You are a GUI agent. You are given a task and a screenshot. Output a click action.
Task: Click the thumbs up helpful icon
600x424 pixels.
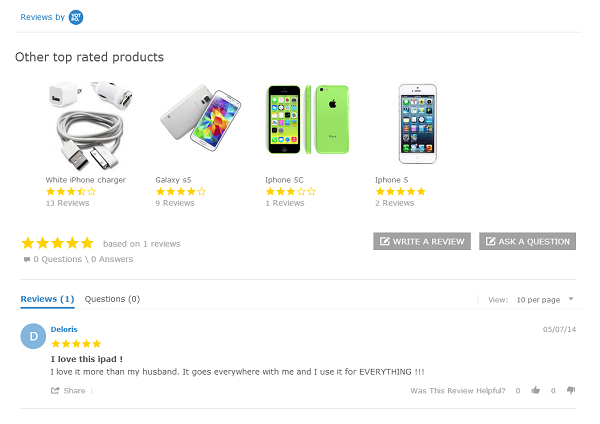(536, 390)
